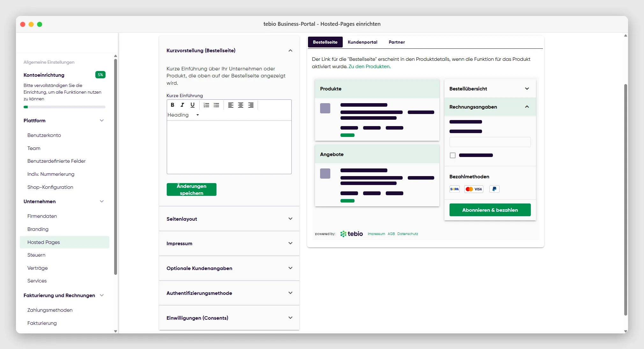Open the Datenschutz footer link
The height and width of the screenshot is (349, 644).
(x=407, y=234)
